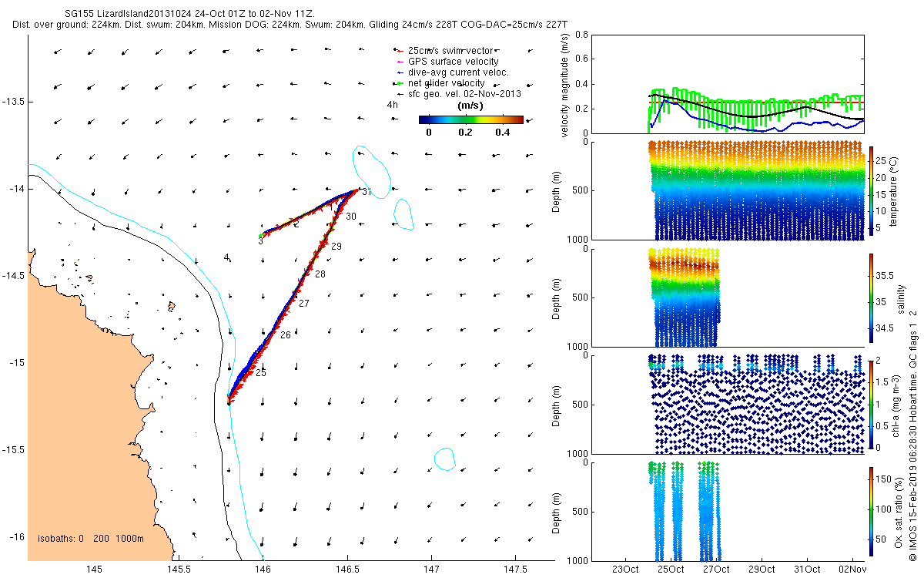Select the cyan isobath loop near longitude 147

444,459
